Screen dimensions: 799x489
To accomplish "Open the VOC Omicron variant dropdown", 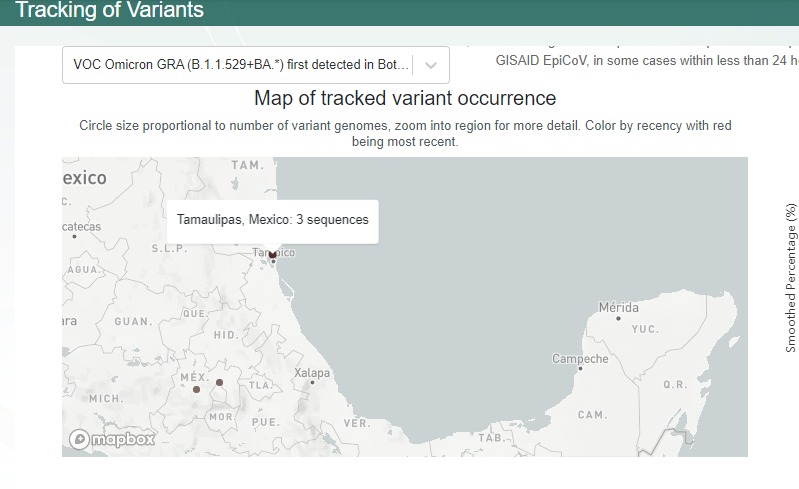I will coord(241,65).
